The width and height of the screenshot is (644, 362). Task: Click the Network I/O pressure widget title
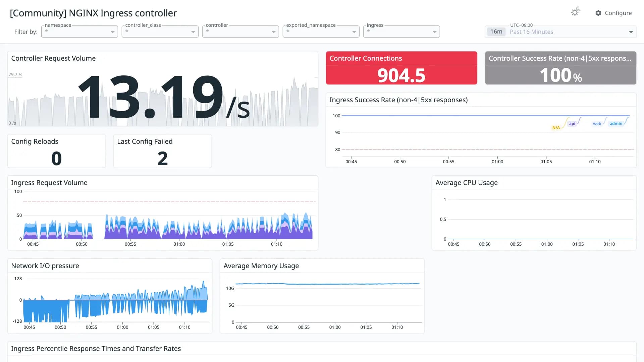click(x=45, y=266)
